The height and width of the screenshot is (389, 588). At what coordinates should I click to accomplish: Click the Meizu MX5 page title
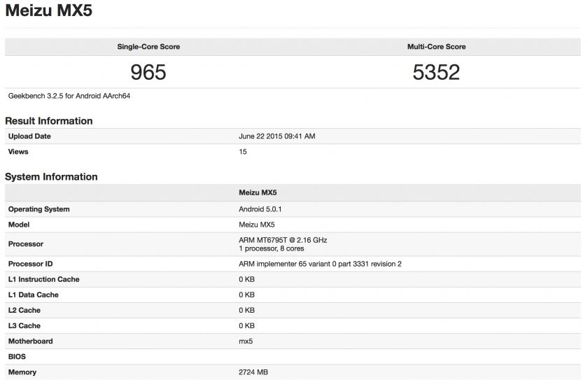48,11
